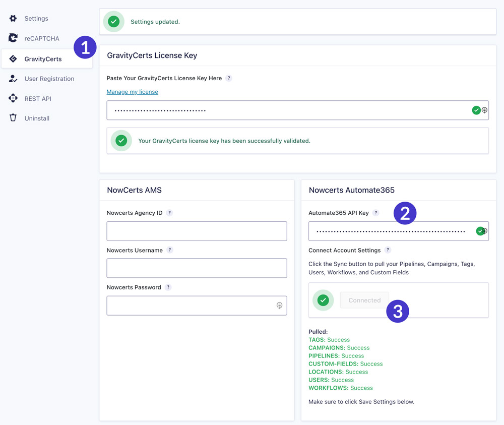Image resolution: width=504 pixels, height=425 pixels.
Task: Click green check icon beside license validated message
Action: [x=121, y=141]
